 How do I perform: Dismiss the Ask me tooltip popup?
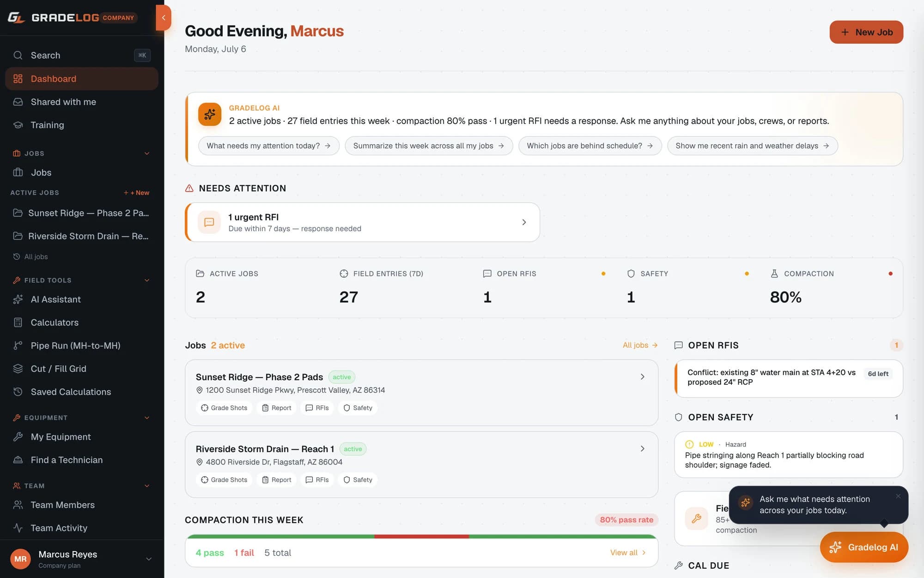[x=898, y=496]
